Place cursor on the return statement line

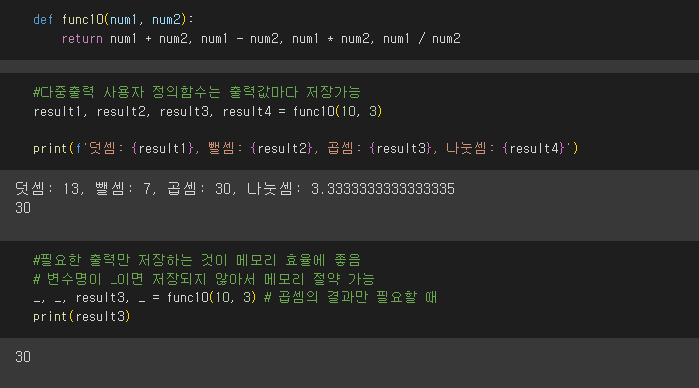coord(261,39)
